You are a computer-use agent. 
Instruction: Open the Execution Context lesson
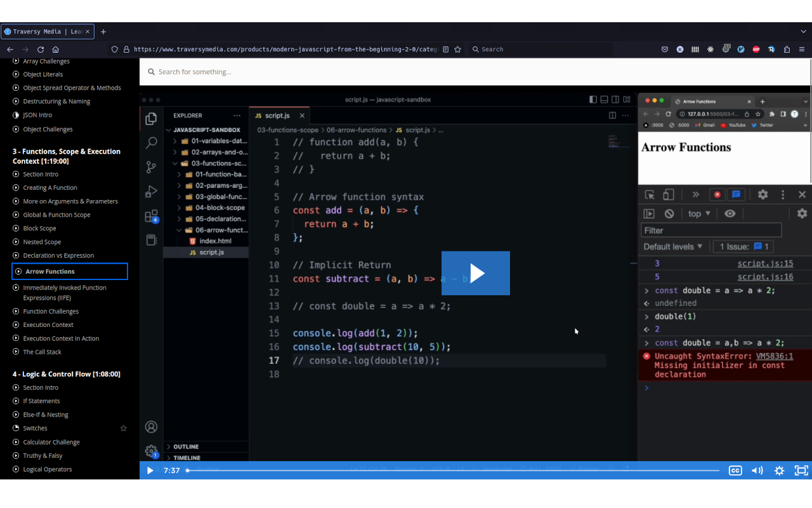click(48, 324)
